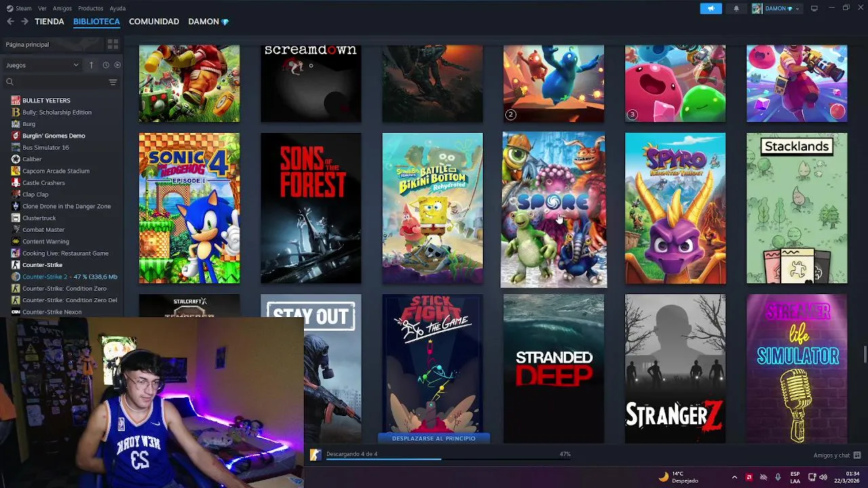Open the notifications bell
The width and height of the screenshot is (868, 488).
[736, 8]
